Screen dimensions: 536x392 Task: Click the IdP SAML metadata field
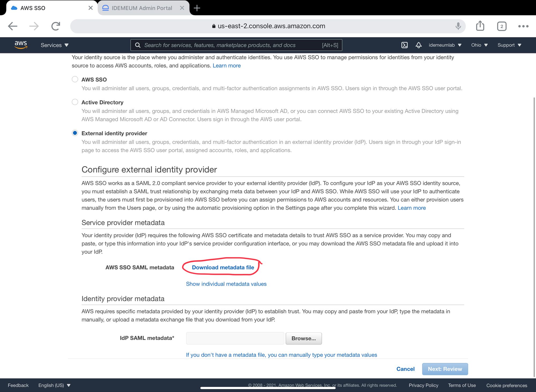tap(235, 338)
